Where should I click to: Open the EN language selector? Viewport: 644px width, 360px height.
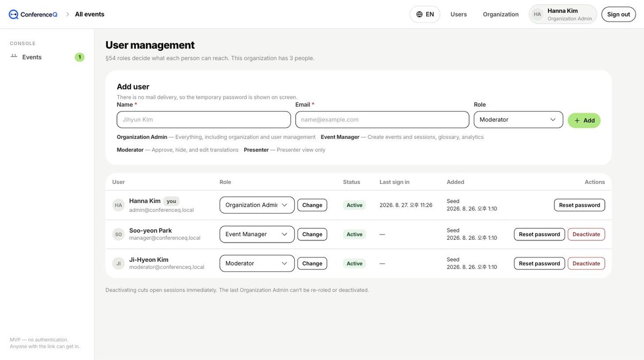coord(425,14)
